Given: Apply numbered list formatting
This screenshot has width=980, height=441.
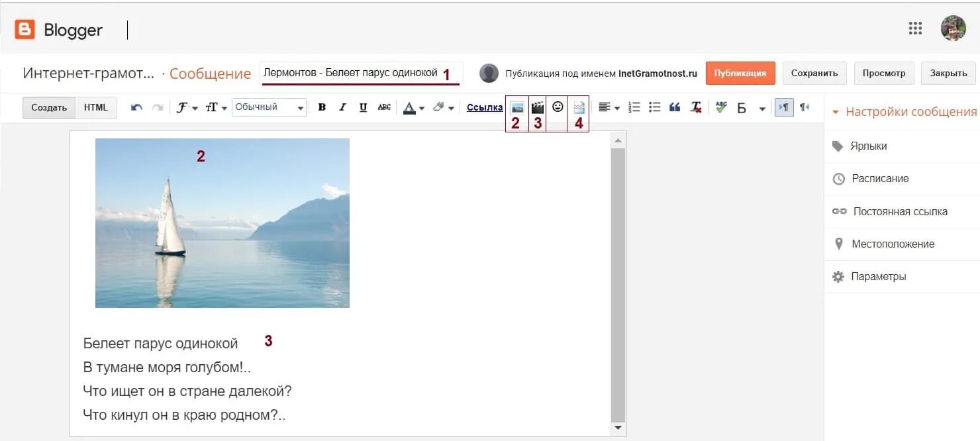Looking at the screenshot, I should (634, 107).
